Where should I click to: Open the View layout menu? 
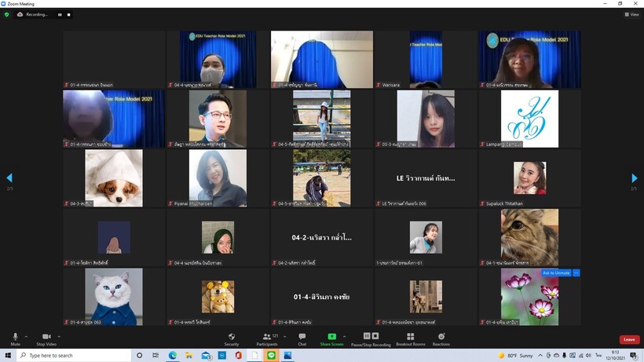[631, 14]
